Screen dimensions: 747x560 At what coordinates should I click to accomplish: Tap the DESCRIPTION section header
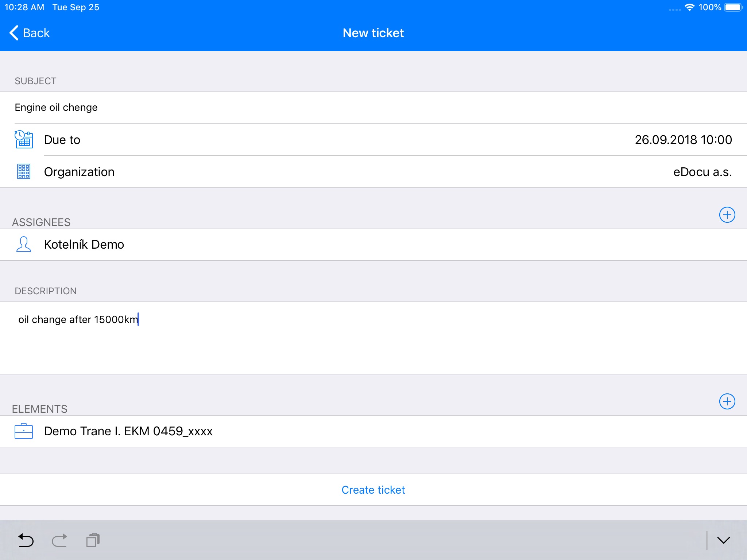(46, 291)
